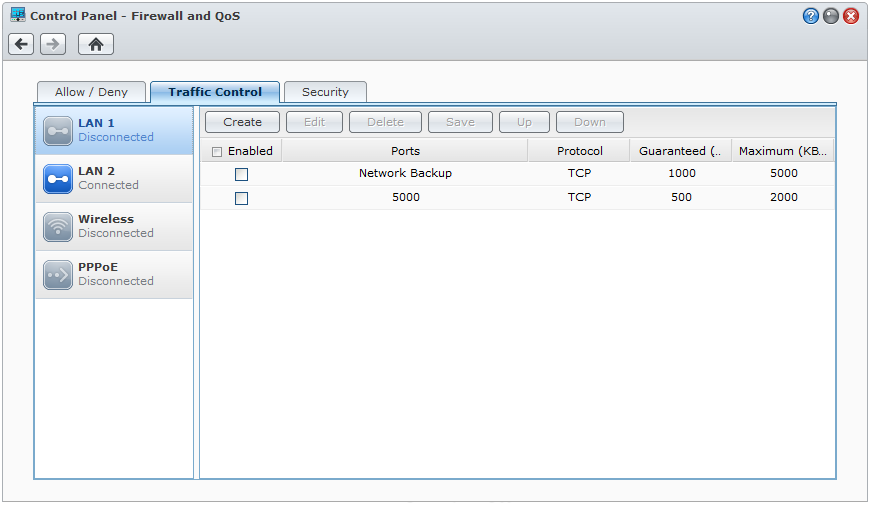Click maximum value 5000 in Network Backup row
The width and height of the screenshot is (871, 505).
(784, 173)
